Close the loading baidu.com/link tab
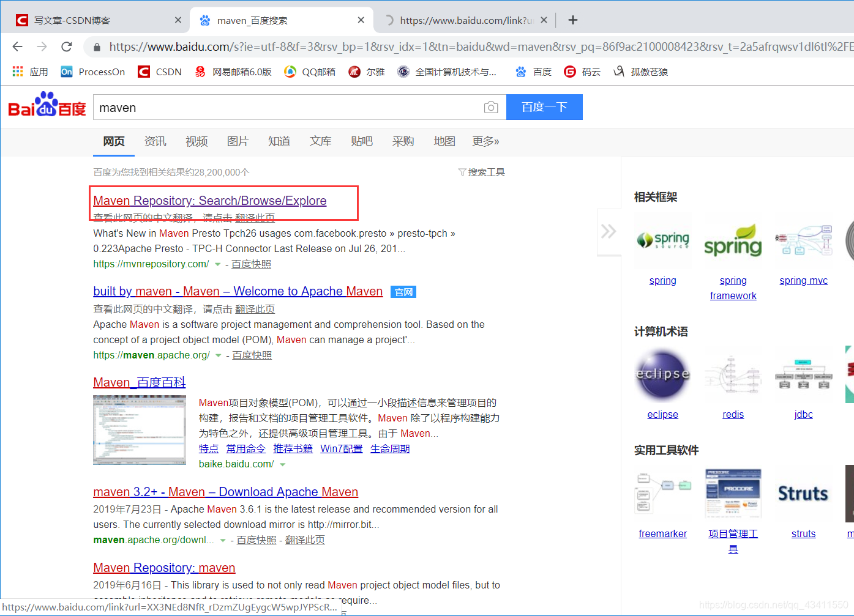The height and width of the screenshot is (616, 854). pos(544,20)
